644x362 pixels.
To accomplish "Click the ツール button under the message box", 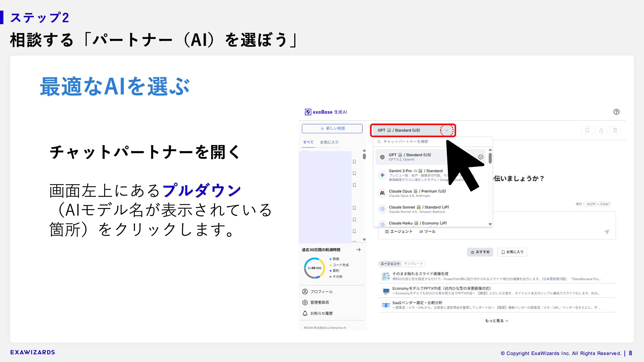I will pos(427,231).
